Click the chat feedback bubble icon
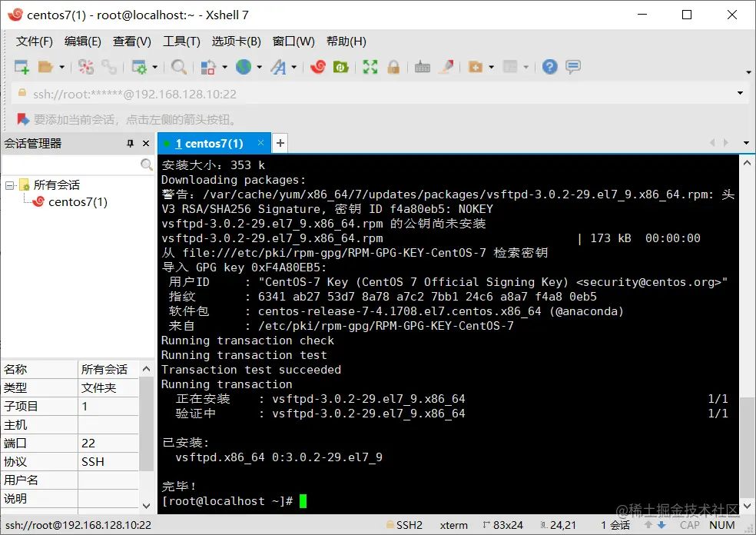This screenshot has height=535, width=756. tap(573, 67)
